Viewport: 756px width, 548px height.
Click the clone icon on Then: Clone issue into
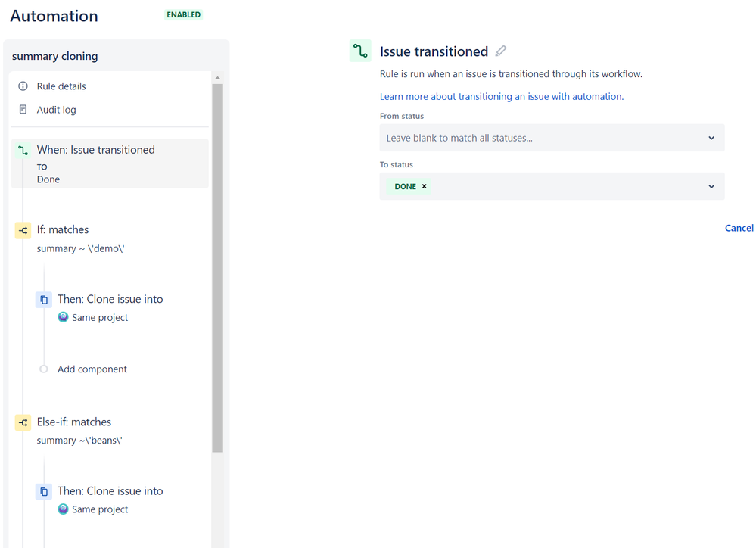tap(43, 300)
